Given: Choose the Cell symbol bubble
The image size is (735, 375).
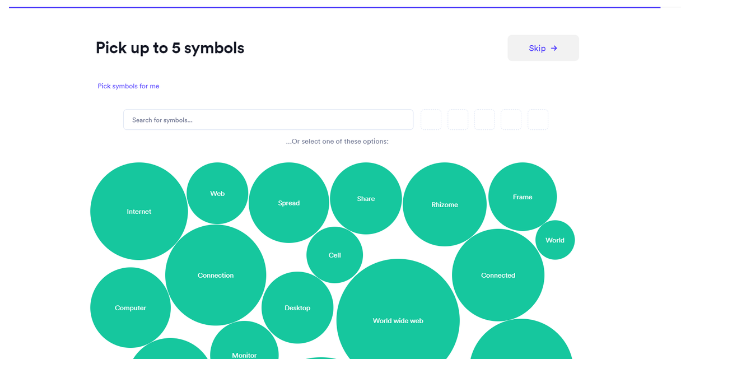Looking at the screenshot, I should [335, 255].
